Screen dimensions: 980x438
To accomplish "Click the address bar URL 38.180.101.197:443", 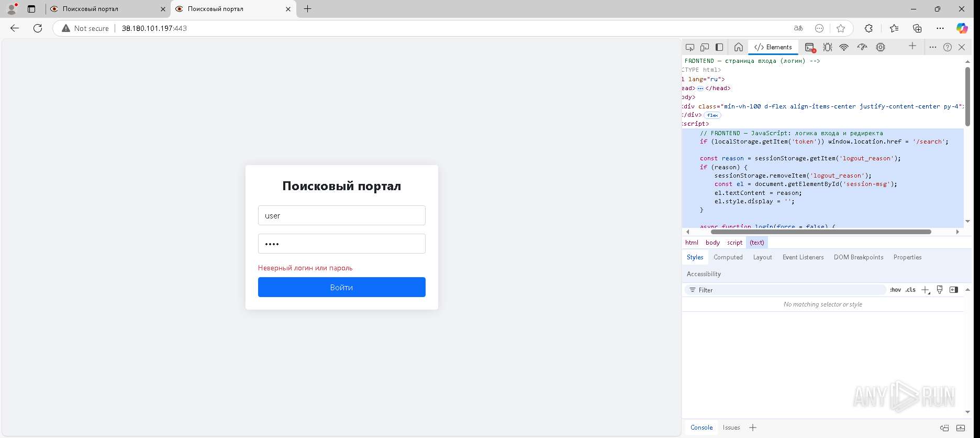I will 154,28.
